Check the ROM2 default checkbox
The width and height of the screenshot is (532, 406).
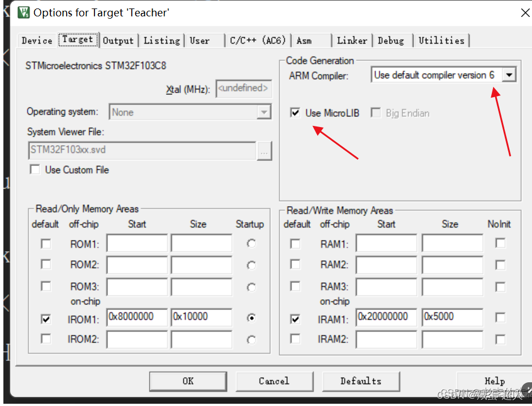tap(46, 264)
